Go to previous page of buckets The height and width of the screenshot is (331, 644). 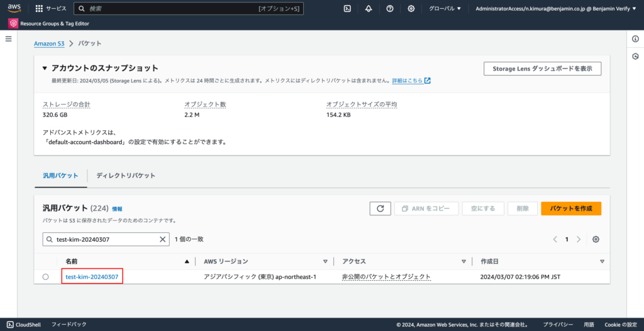click(x=555, y=239)
